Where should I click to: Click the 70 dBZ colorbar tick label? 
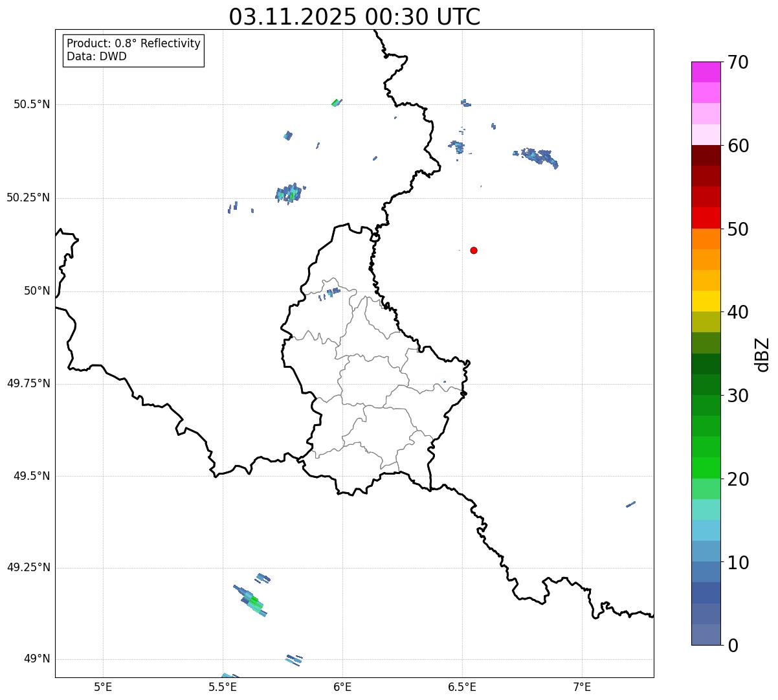tap(738, 63)
